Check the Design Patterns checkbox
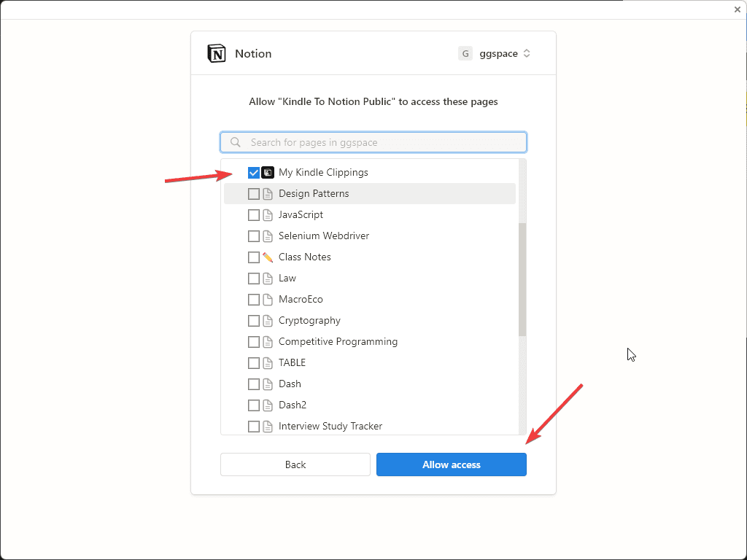747x560 pixels. (253, 194)
